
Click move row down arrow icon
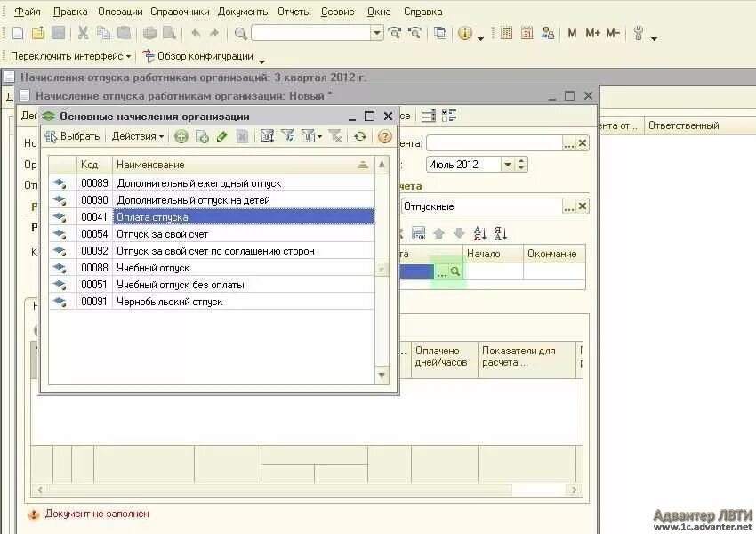tap(459, 234)
